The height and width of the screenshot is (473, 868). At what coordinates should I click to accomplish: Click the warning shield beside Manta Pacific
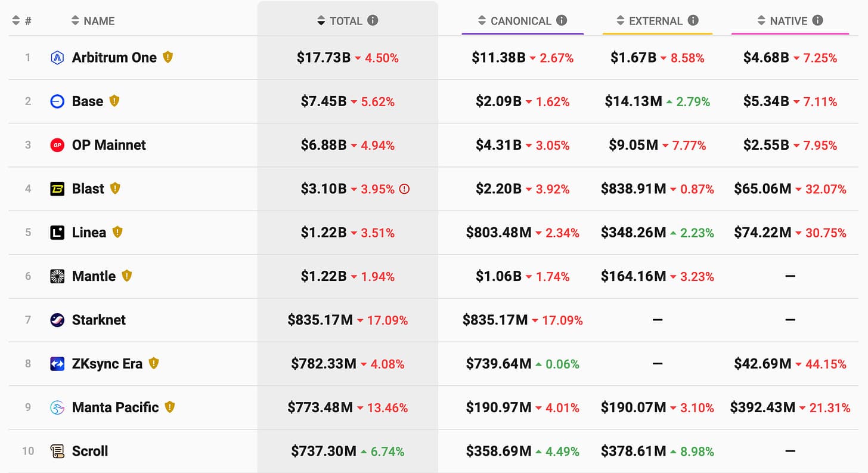click(x=170, y=407)
